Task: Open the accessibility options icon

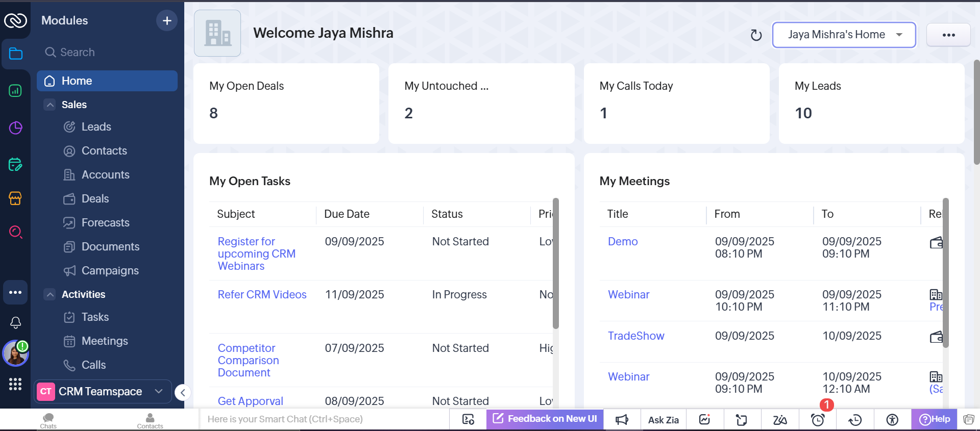Action: tap(892, 420)
